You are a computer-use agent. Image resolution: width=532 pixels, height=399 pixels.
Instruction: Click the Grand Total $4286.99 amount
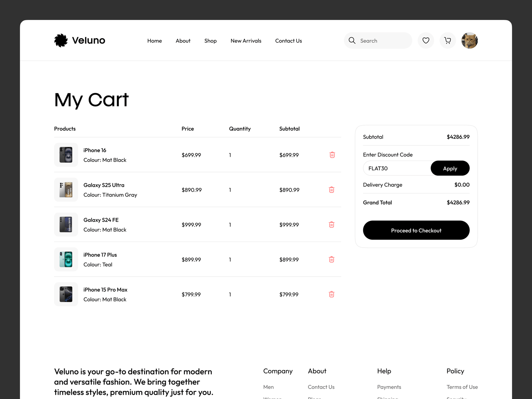[x=458, y=203]
